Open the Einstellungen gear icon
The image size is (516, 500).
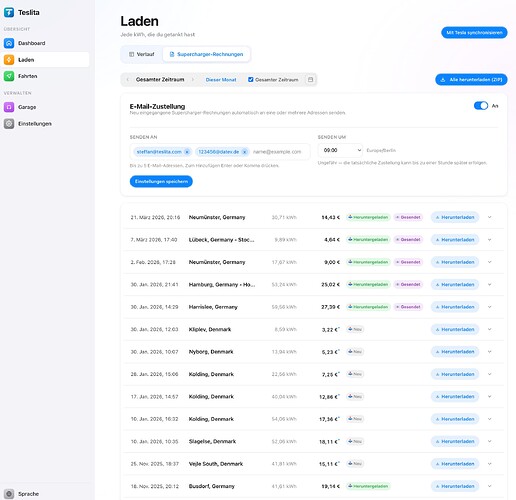[x=9, y=124]
